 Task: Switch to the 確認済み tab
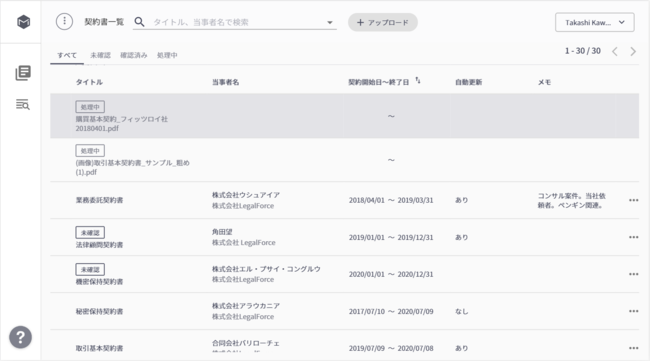click(133, 55)
